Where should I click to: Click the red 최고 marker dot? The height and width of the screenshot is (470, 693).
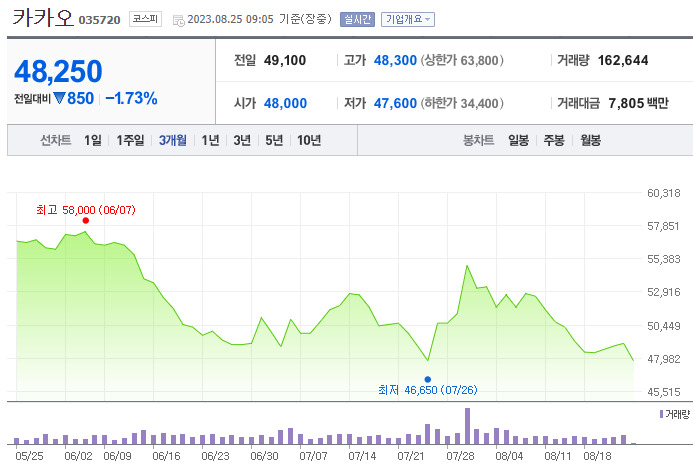click(x=86, y=221)
